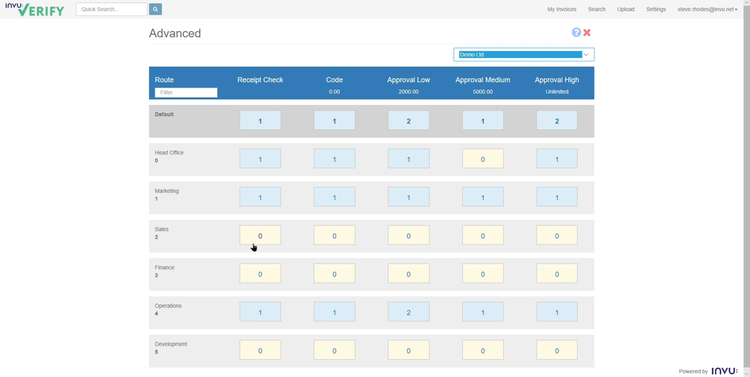Expand the Demo Ltd company dropdown
Image resolution: width=750 pixels, height=377 pixels.
tap(524, 55)
